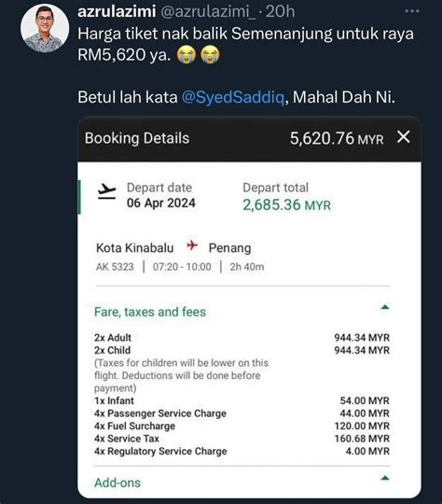This screenshot has height=504, width=442.
Task: Collapse the Fare, taxes and fees section
Action: click(385, 308)
